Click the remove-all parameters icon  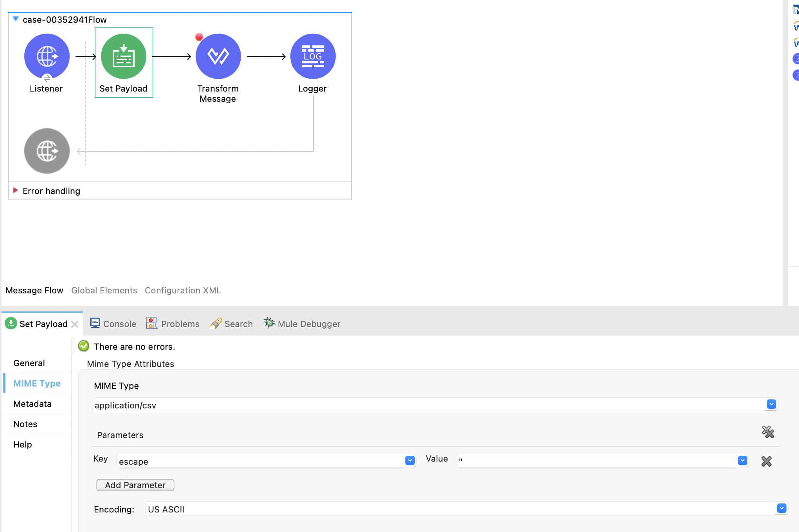coord(768,432)
